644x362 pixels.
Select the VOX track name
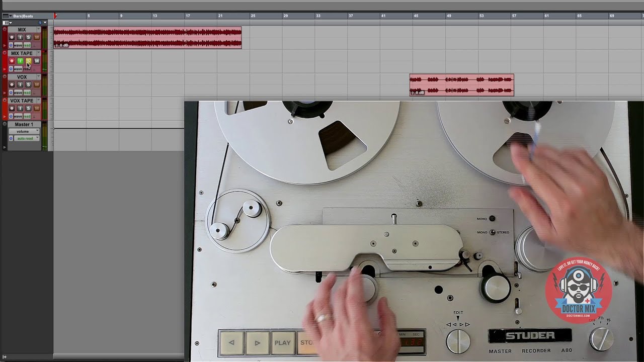[22, 76]
